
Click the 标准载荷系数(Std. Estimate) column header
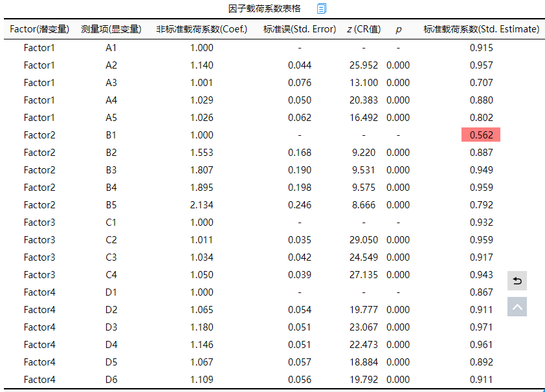click(x=481, y=29)
